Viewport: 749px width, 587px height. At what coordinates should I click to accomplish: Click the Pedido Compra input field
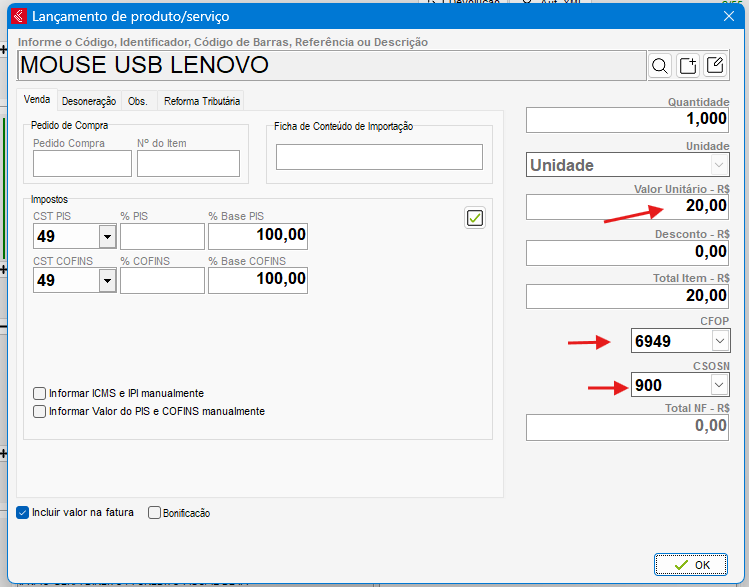pos(82,163)
